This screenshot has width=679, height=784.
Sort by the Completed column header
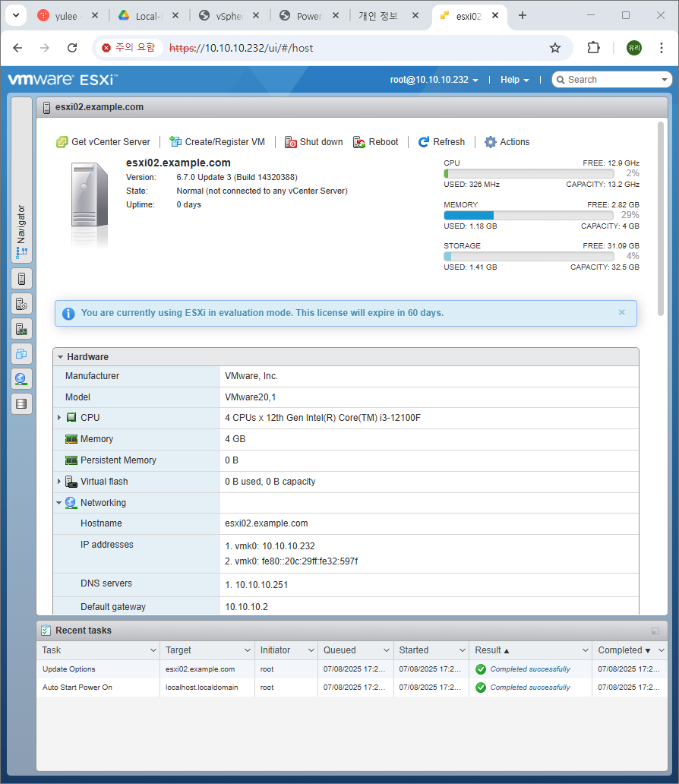tap(630, 650)
